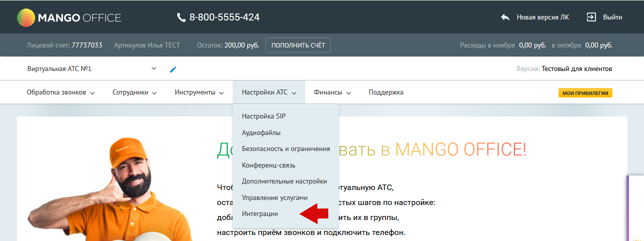Click the blue pencil edit icon
This screenshot has height=241, width=644.
pos(173,69)
